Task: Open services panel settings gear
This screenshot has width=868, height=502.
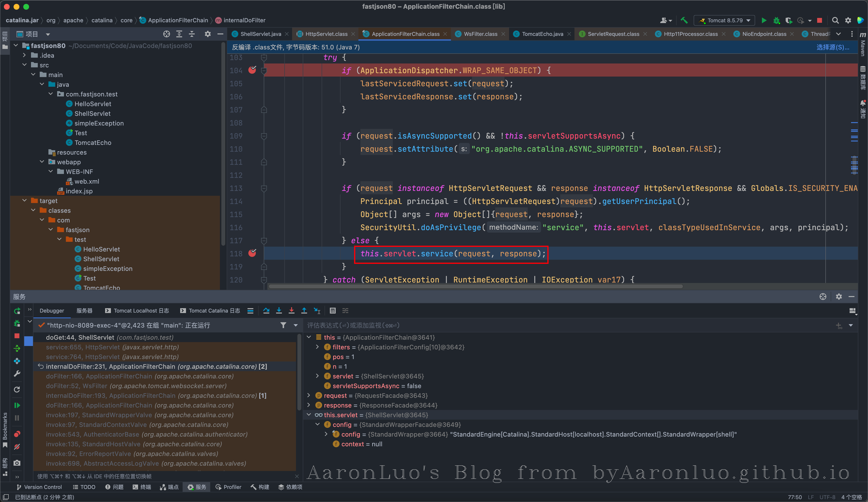Action: [x=839, y=297]
